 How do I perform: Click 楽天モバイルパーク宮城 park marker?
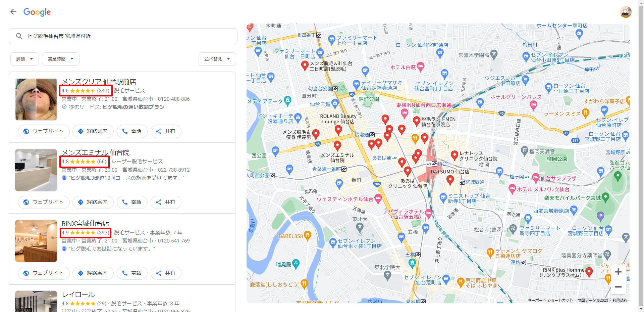pos(605,197)
